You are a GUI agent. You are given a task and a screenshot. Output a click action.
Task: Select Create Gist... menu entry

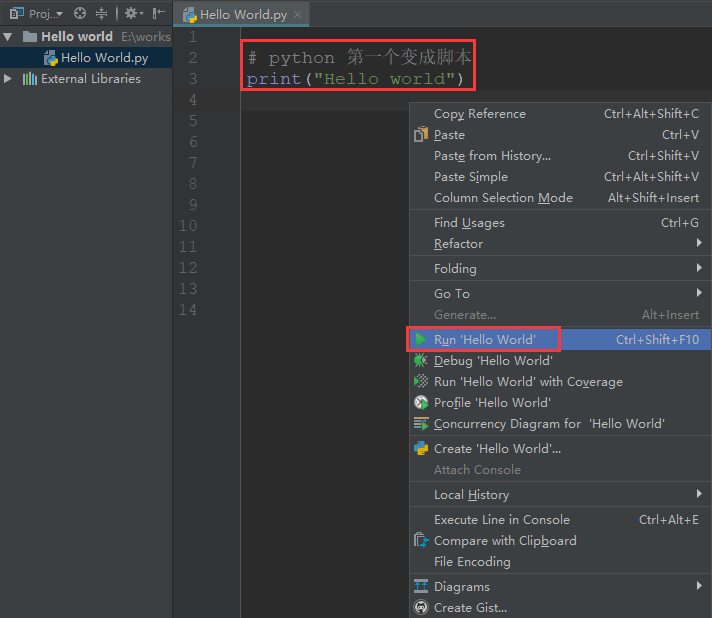point(560,608)
